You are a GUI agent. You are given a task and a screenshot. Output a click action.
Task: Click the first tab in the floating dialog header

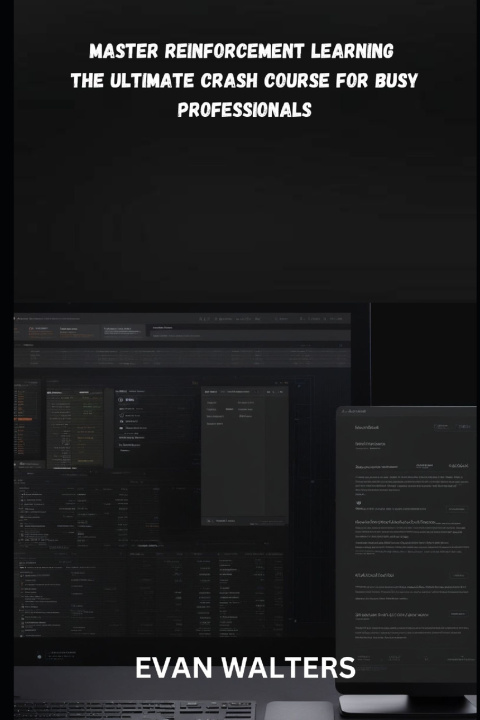(211, 392)
